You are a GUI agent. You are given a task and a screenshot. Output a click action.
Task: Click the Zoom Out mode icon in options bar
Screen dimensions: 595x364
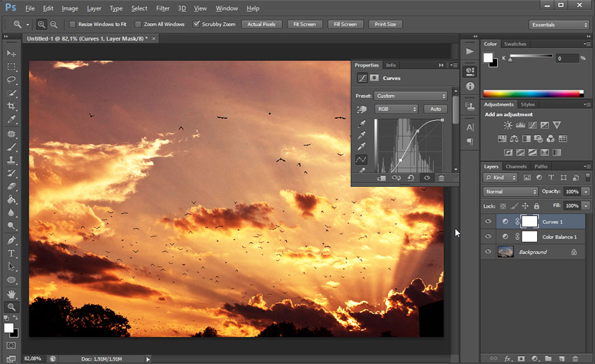54,24
